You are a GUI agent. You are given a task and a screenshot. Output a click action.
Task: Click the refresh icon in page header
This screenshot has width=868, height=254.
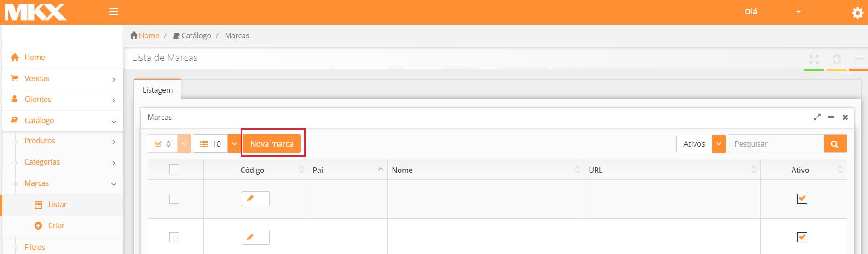point(836,59)
